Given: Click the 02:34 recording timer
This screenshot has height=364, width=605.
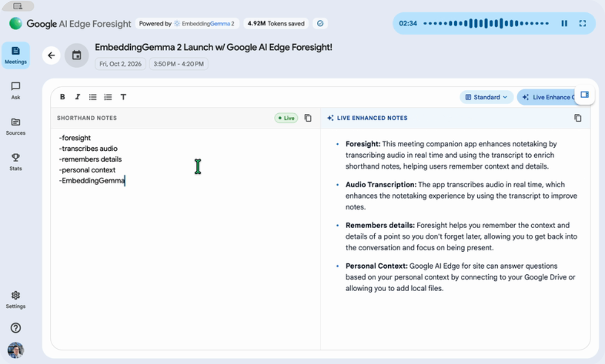Looking at the screenshot, I should point(408,24).
